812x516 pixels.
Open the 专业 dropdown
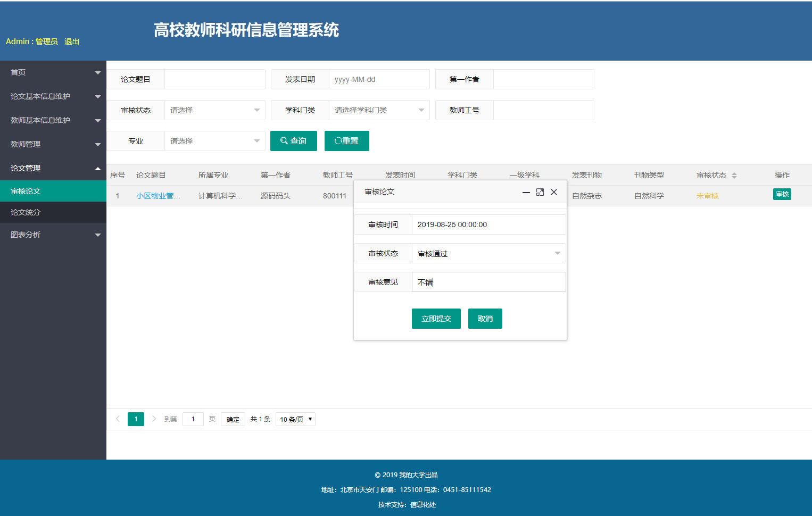[x=214, y=141]
